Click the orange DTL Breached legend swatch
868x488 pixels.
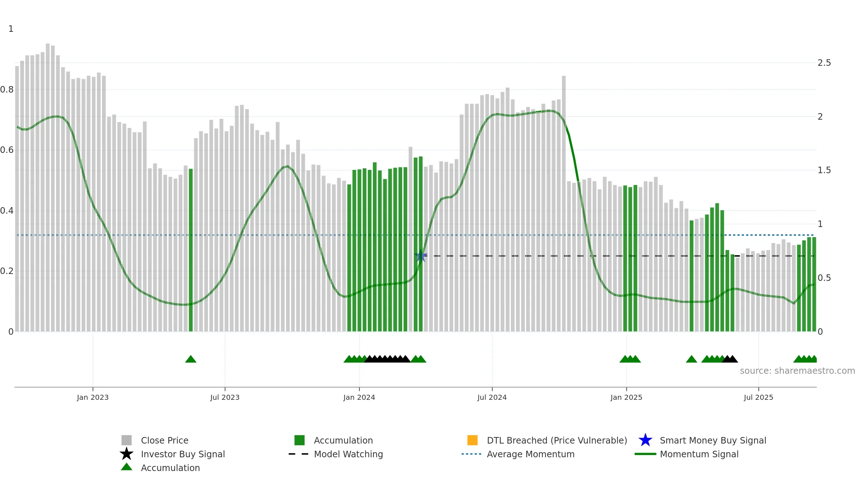472,440
